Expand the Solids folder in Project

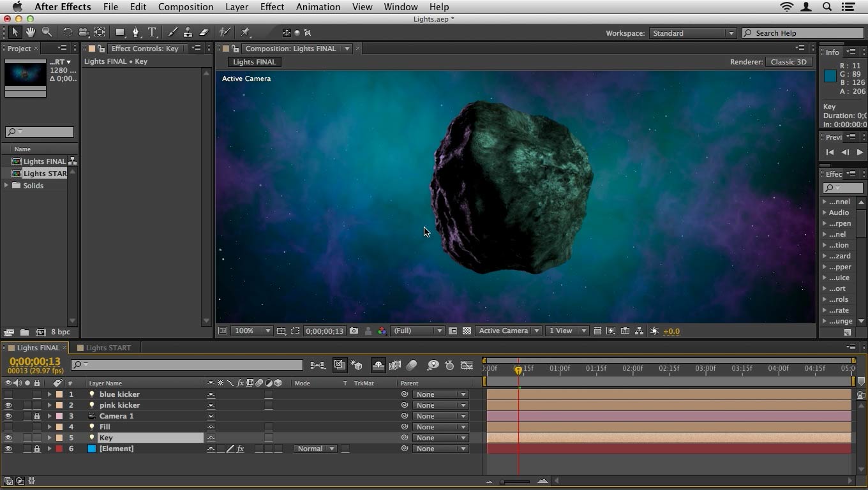[6, 186]
